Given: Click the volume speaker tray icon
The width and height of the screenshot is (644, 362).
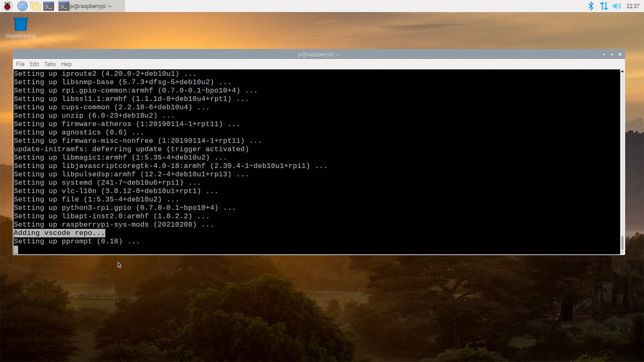Looking at the screenshot, I should [617, 6].
